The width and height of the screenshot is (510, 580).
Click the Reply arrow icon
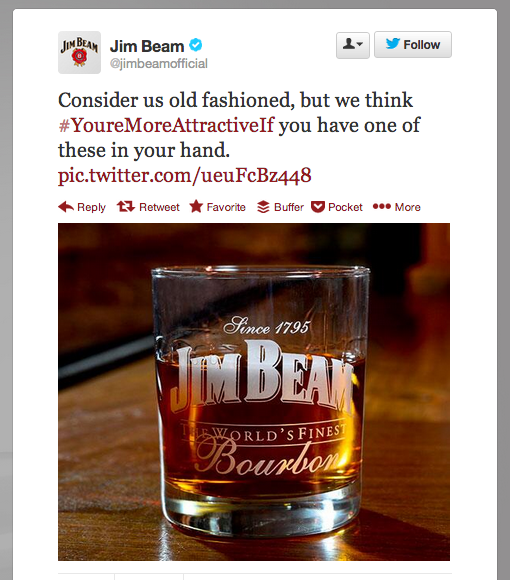pyautogui.click(x=66, y=207)
